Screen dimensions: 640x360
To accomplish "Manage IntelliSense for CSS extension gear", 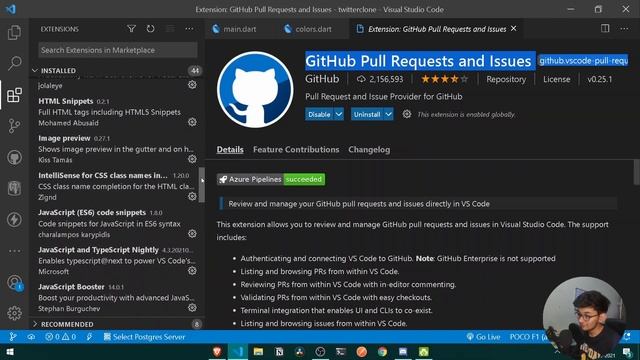I will pyautogui.click(x=192, y=196).
